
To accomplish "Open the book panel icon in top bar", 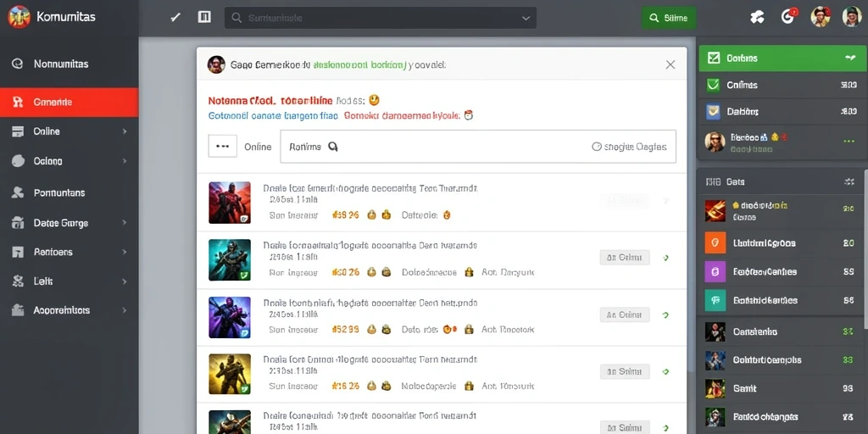I will [204, 17].
